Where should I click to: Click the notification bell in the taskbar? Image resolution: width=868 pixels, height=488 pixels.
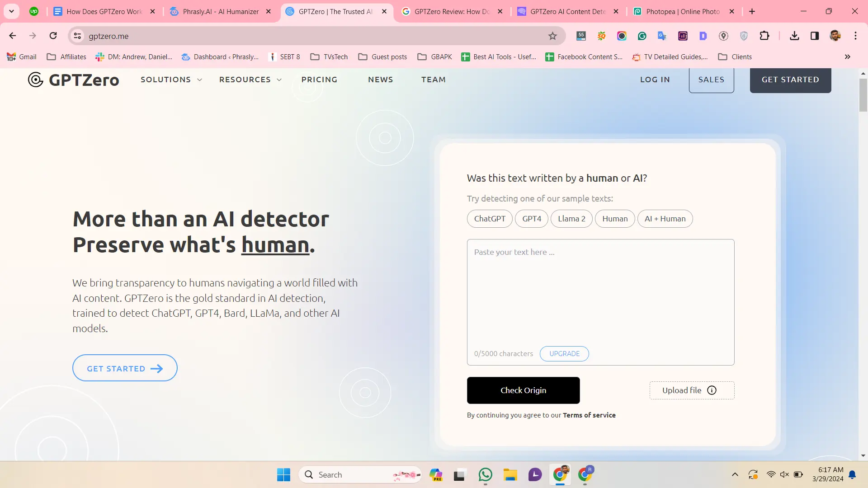tap(852, 474)
